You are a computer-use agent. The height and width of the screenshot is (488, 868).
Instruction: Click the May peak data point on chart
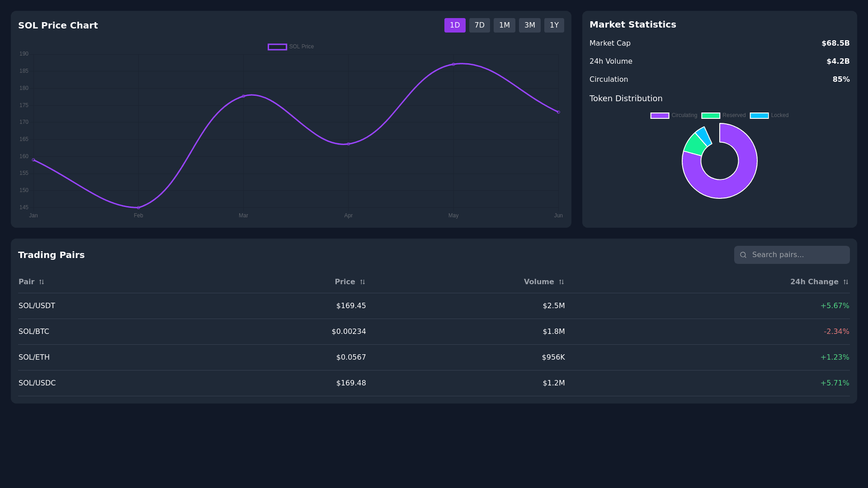tap(453, 64)
